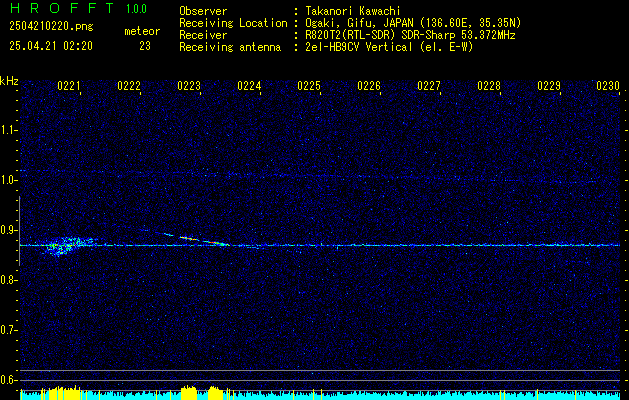Screen dimensions: 629x400
Task: Click the 0.7 frequency axis label
Action: pos(8,330)
